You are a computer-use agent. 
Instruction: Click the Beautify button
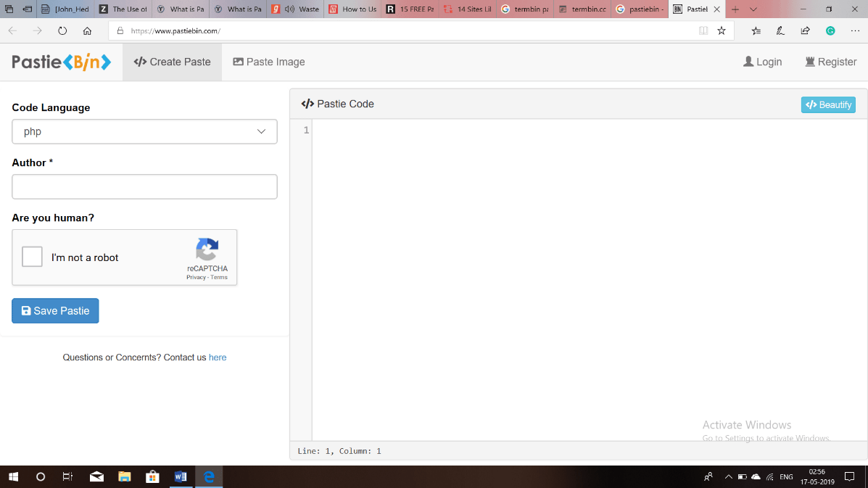pos(828,105)
